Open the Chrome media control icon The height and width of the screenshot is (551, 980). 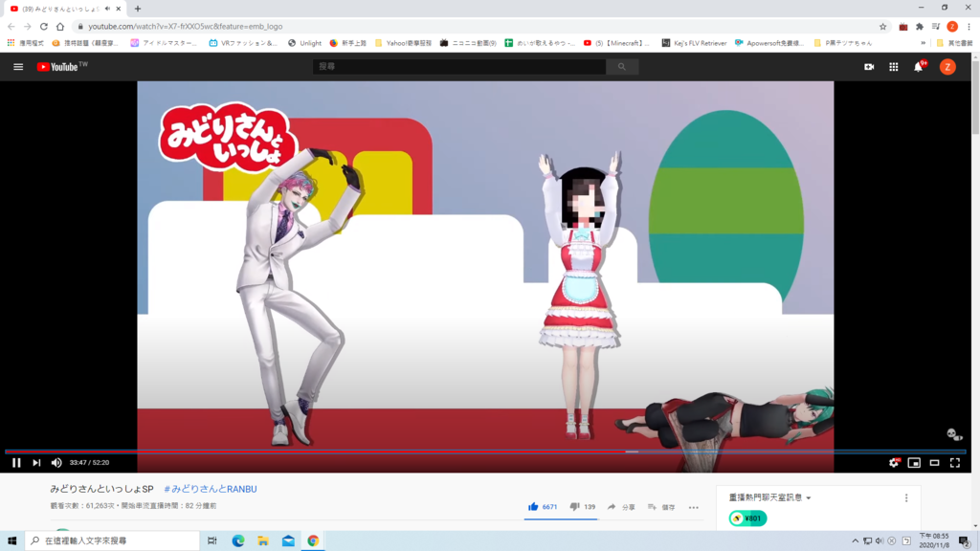click(936, 26)
